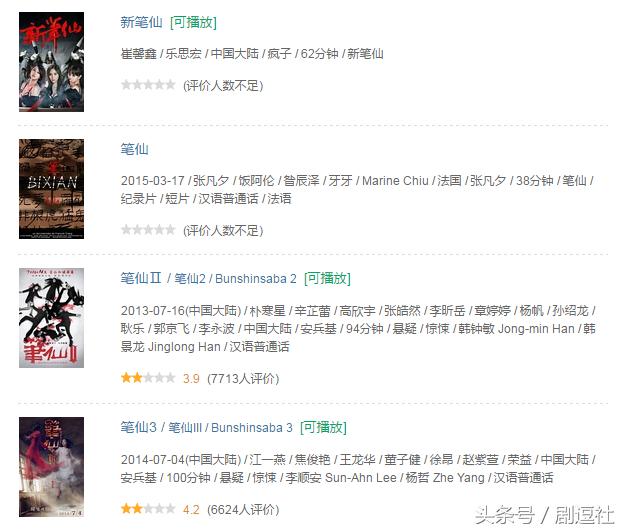Open the 7713人评价 reviews count
627x532 pixels.
(243, 378)
